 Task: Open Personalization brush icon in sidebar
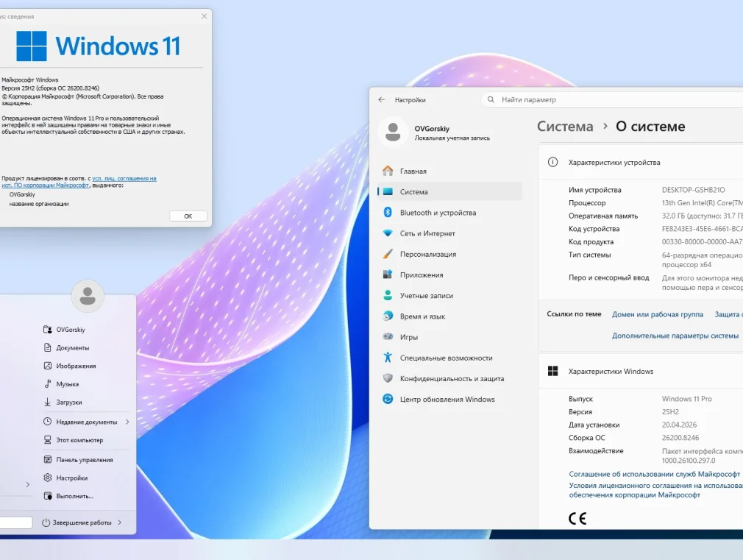(388, 254)
